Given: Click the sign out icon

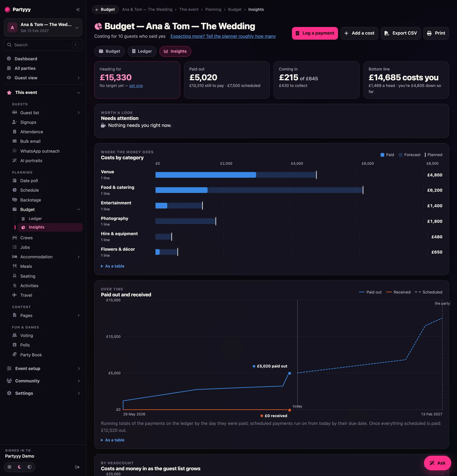Looking at the screenshot, I should (77, 467).
